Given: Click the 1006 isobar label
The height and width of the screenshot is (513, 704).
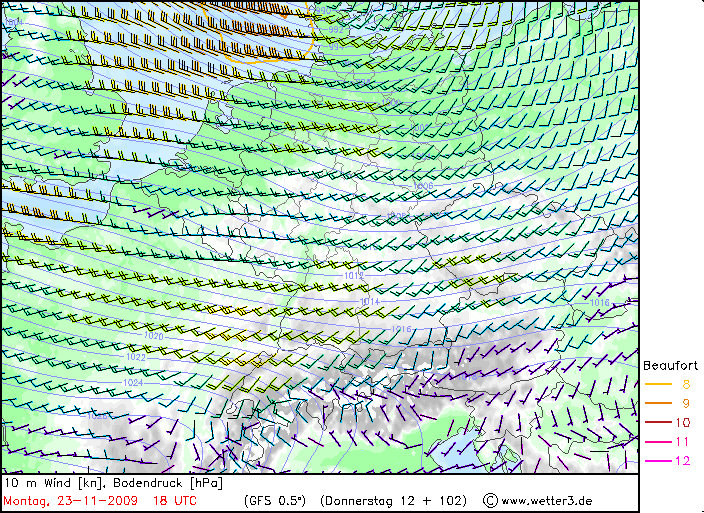Looking at the screenshot, I should point(423,186).
